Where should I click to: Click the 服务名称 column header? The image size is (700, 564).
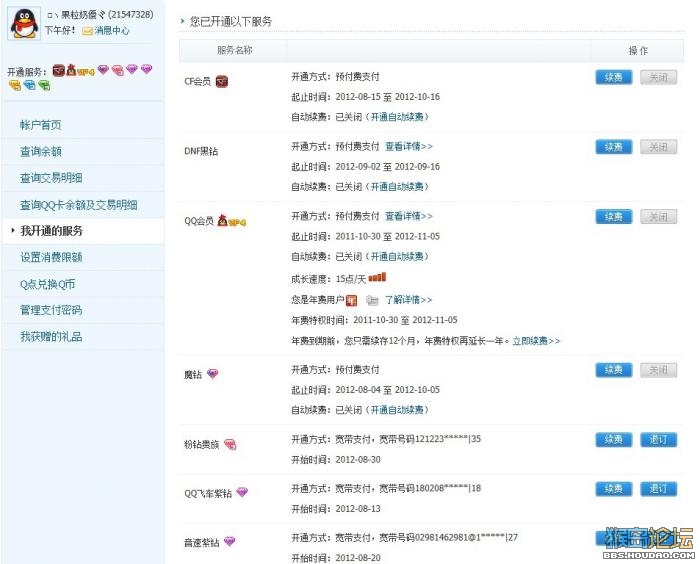point(235,50)
